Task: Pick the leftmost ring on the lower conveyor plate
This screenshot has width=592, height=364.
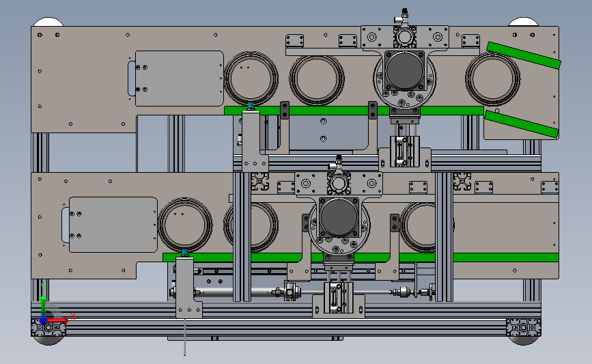Action: click(x=185, y=225)
